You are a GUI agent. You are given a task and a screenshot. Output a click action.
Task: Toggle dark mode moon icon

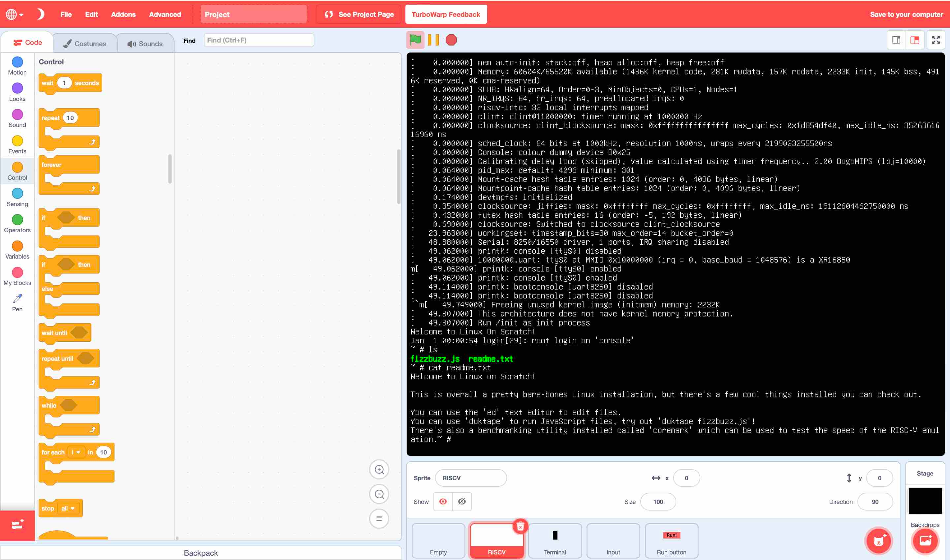[x=40, y=14]
